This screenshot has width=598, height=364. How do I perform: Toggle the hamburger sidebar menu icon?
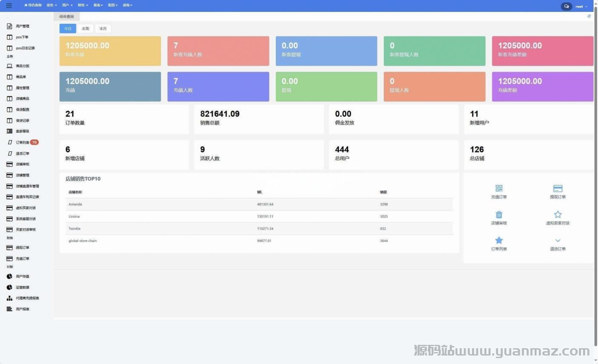point(9,6)
